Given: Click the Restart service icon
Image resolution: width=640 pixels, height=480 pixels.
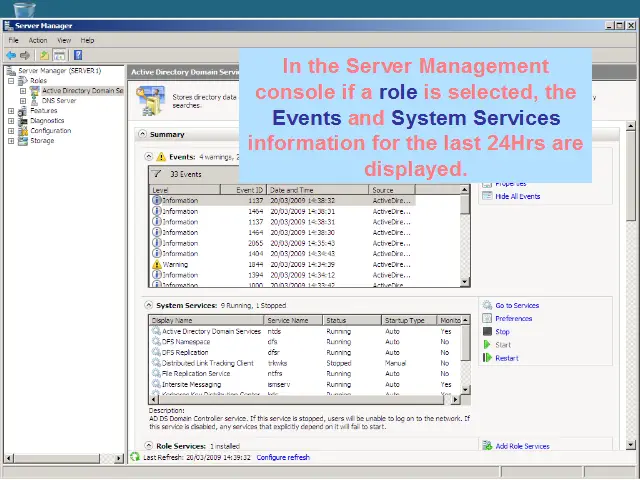Looking at the screenshot, I should pyautogui.click(x=487, y=358).
